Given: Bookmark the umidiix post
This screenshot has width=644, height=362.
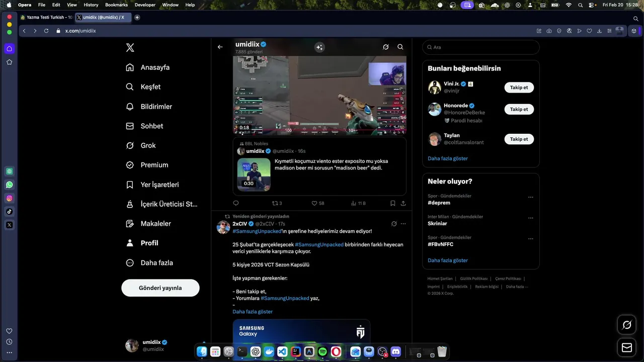Looking at the screenshot, I should pyautogui.click(x=393, y=203).
